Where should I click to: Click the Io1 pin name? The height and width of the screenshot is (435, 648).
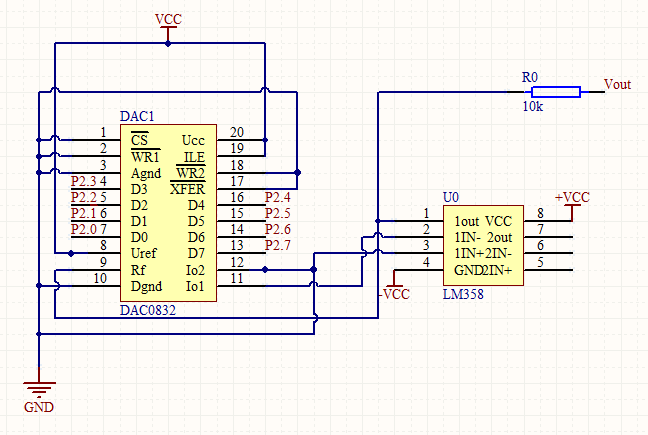coord(195,286)
